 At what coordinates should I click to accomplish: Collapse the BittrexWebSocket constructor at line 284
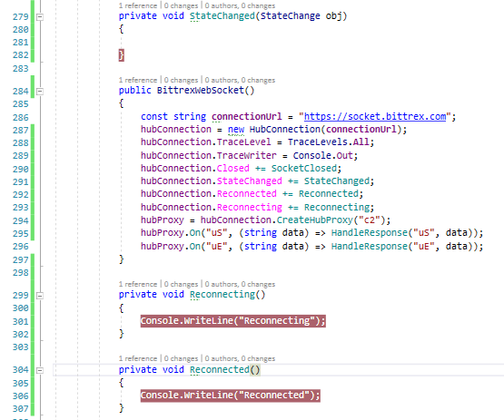[x=40, y=92]
